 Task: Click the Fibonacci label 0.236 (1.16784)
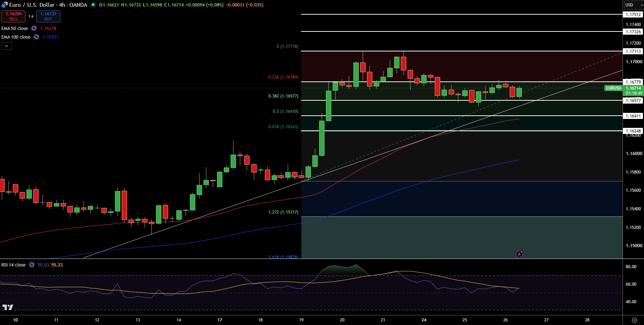(283, 77)
